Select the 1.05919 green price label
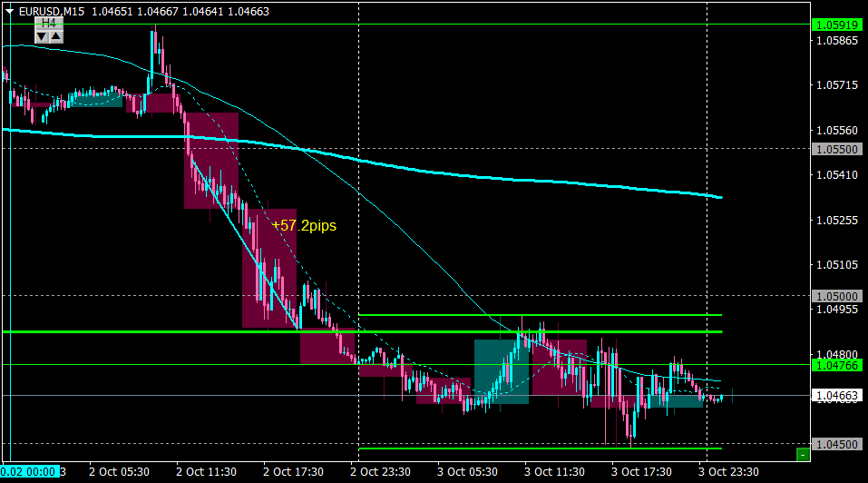The width and height of the screenshot is (868, 483). tap(837, 25)
